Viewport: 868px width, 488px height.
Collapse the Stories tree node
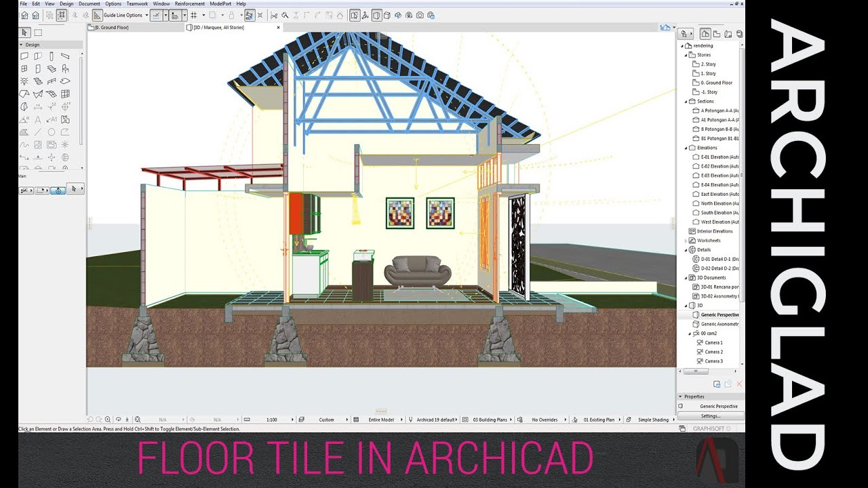[x=686, y=55]
